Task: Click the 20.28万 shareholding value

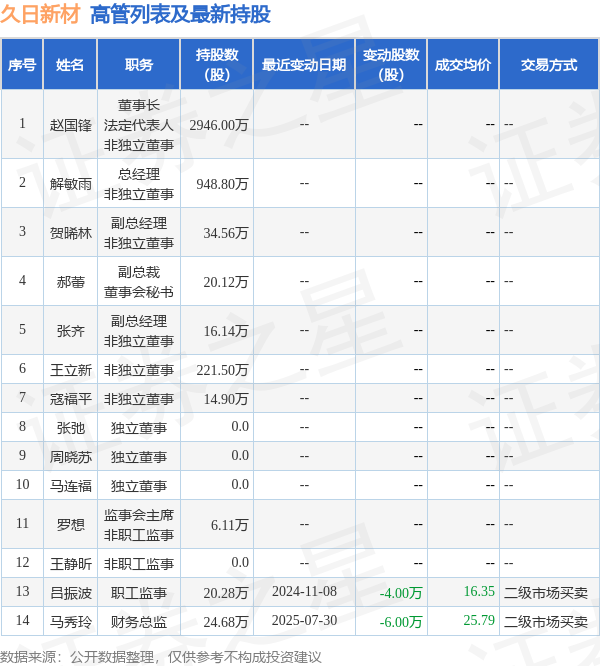Action: (225, 593)
